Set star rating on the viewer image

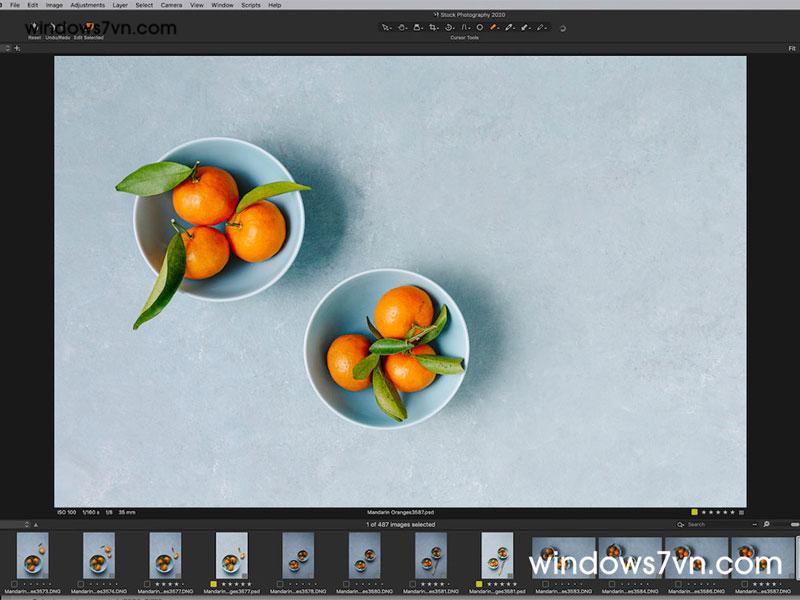coord(718,512)
